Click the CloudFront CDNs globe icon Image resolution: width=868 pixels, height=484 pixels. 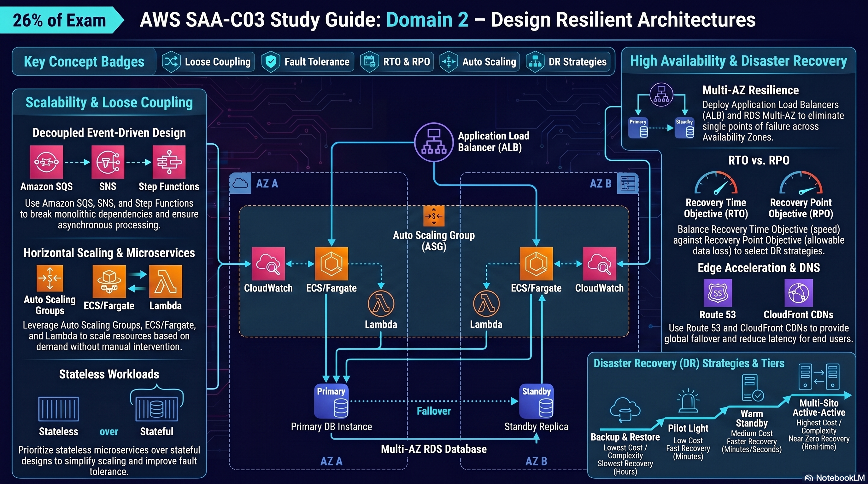click(x=799, y=293)
